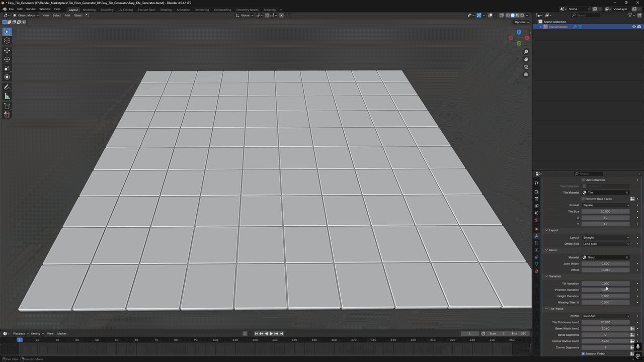The height and width of the screenshot is (362, 644).
Task: Click the timeline play button
Action: click(x=271, y=333)
